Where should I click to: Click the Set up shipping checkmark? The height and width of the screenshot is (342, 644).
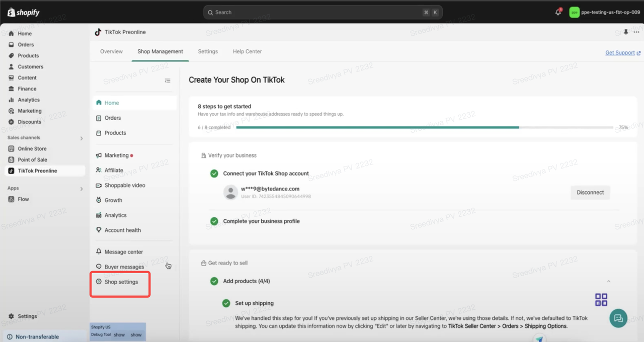(226, 303)
